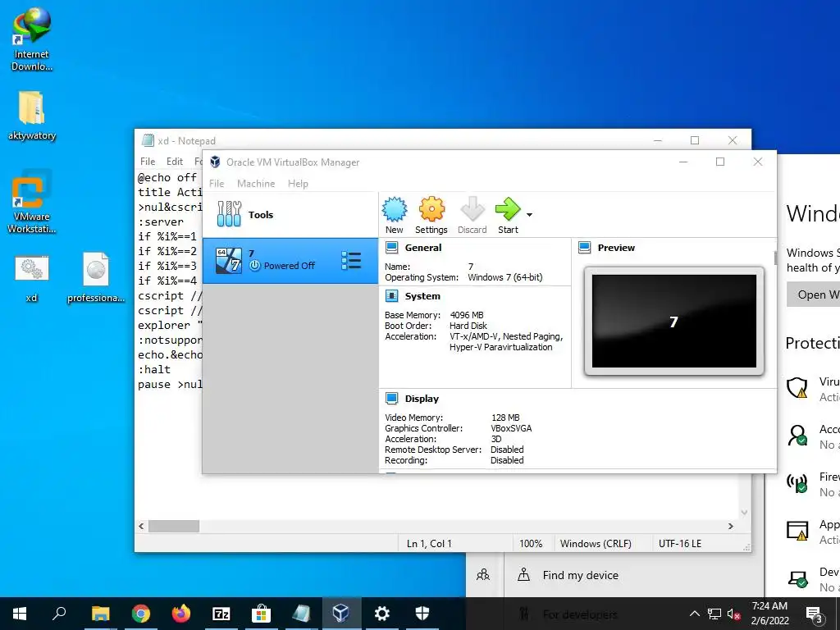
Task: Click Notepad's scroll left arrow
Action: click(141, 526)
